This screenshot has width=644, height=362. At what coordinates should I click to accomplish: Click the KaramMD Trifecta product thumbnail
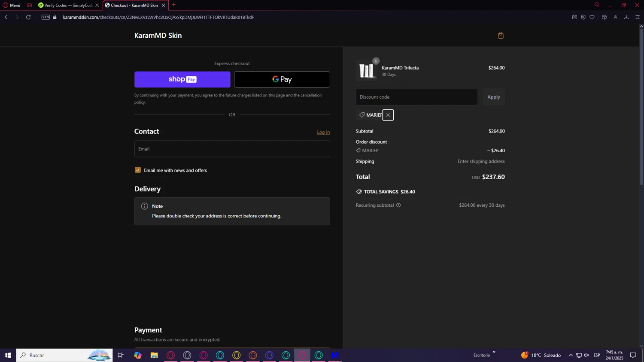click(x=367, y=71)
